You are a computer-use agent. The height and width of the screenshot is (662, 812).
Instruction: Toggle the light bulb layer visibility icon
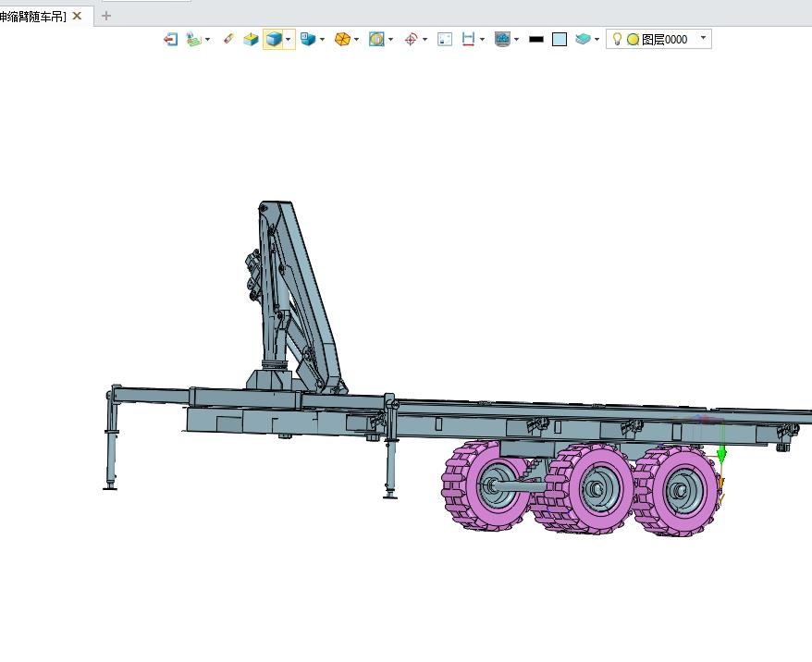click(617, 40)
